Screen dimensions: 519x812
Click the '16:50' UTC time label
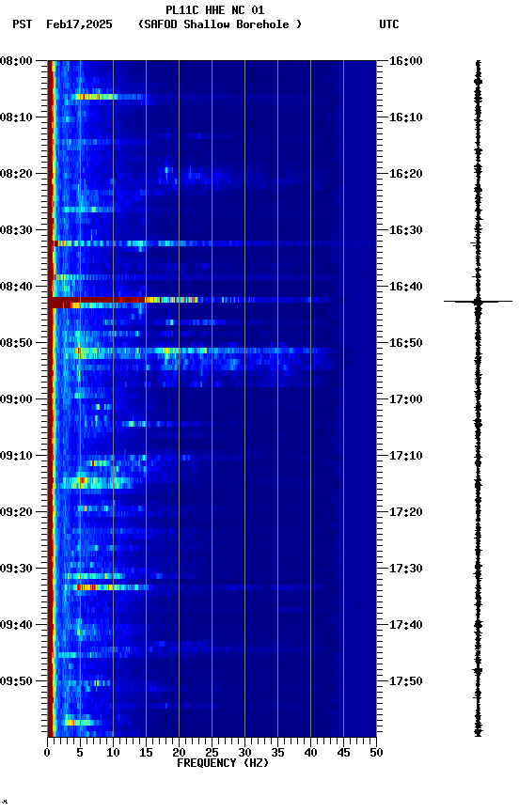pos(406,343)
